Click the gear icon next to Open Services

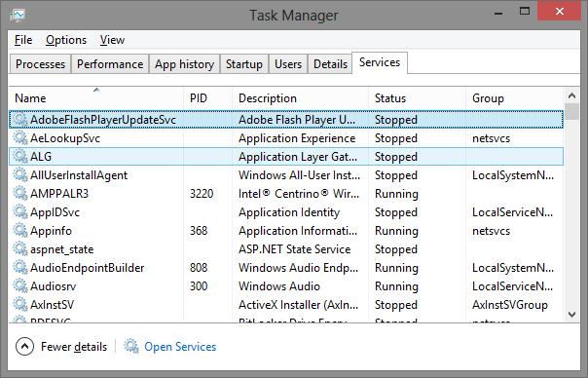point(131,346)
